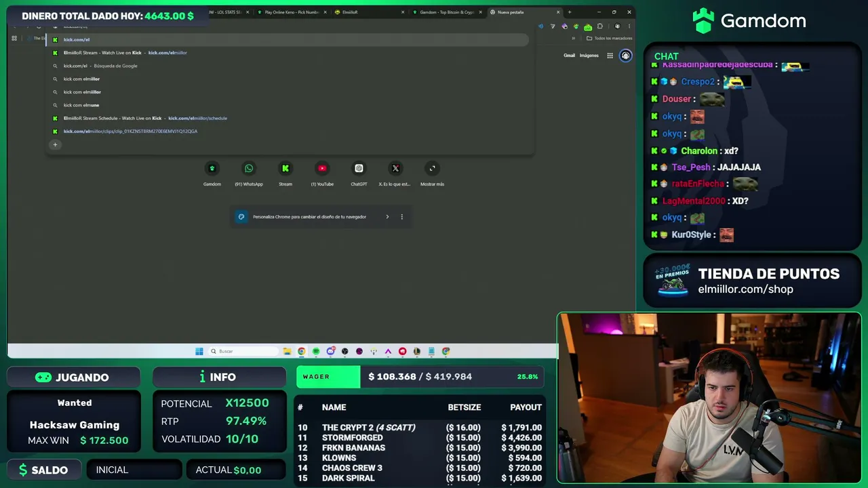
Task: Open the Google account avatar
Action: (625, 56)
